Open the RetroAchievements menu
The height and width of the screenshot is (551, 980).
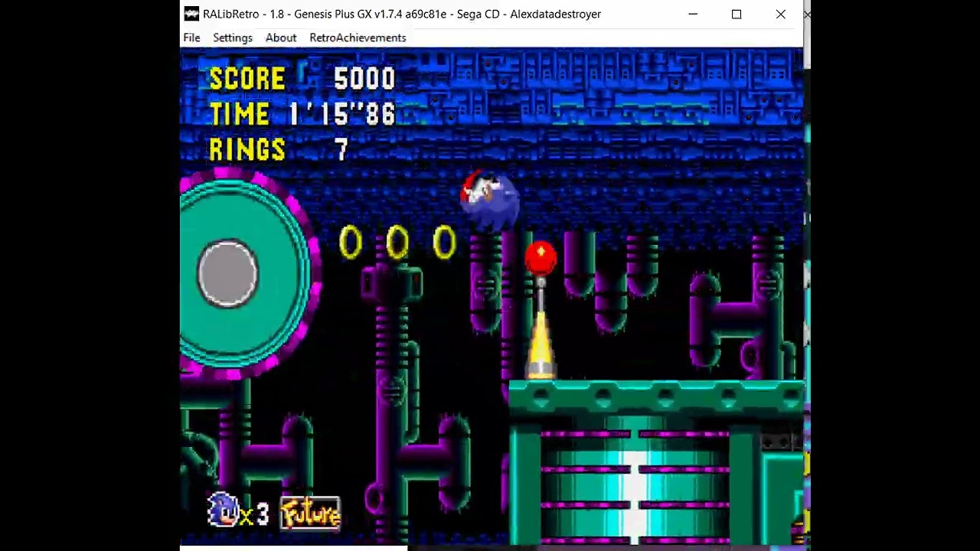(x=358, y=37)
